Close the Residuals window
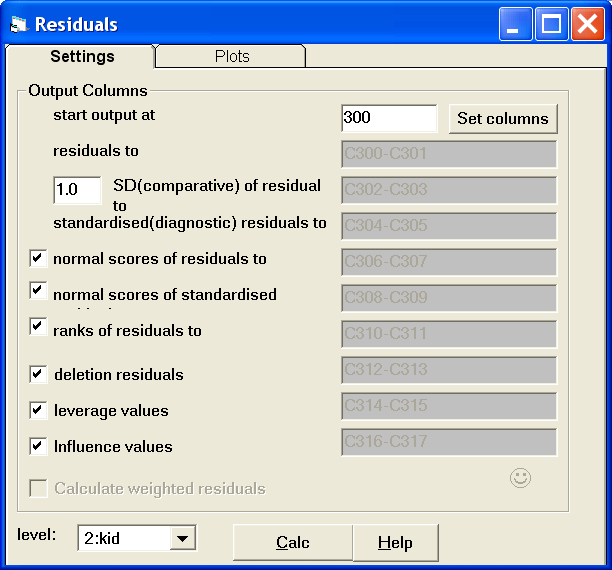 click(588, 24)
